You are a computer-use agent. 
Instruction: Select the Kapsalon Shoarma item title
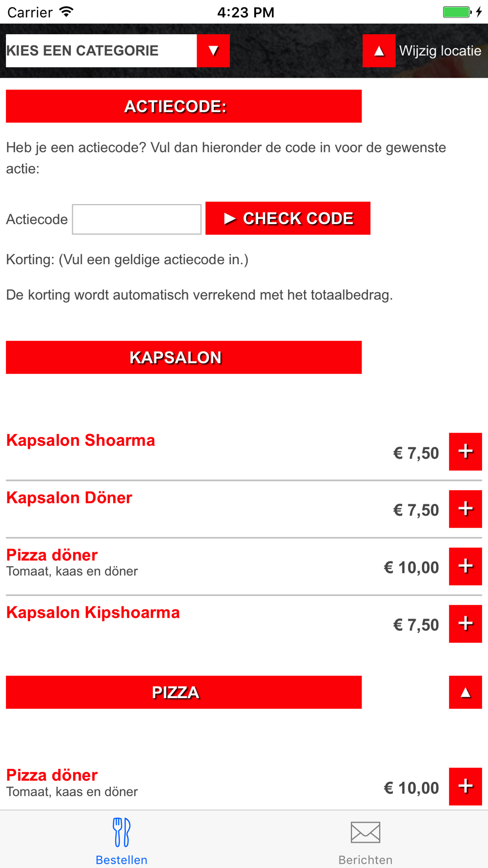[81, 440]
